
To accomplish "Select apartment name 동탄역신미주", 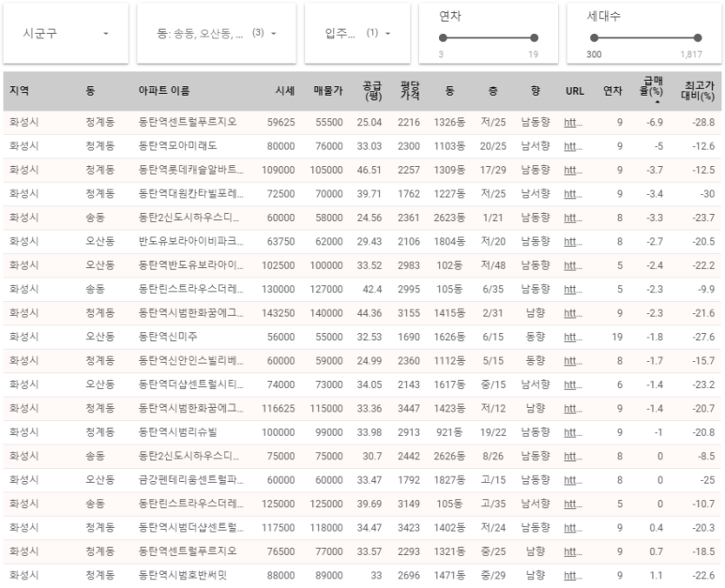I will pos(168,337).
